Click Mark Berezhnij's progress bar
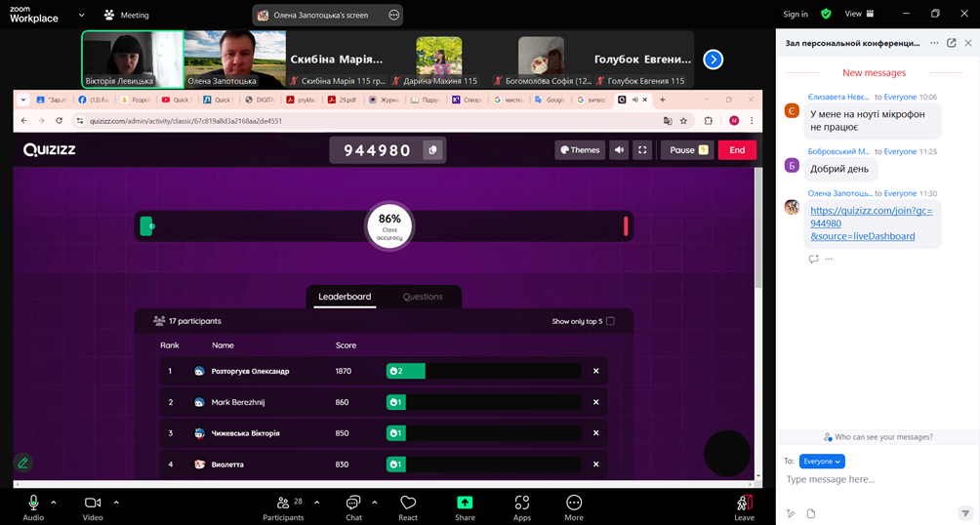 click(x=484, y=402)
